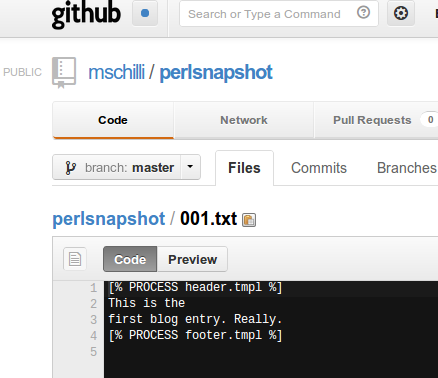The height and width of the screenshot is (378, 438).
Task: Click the help question mark icon
Action: pos(363,13)
